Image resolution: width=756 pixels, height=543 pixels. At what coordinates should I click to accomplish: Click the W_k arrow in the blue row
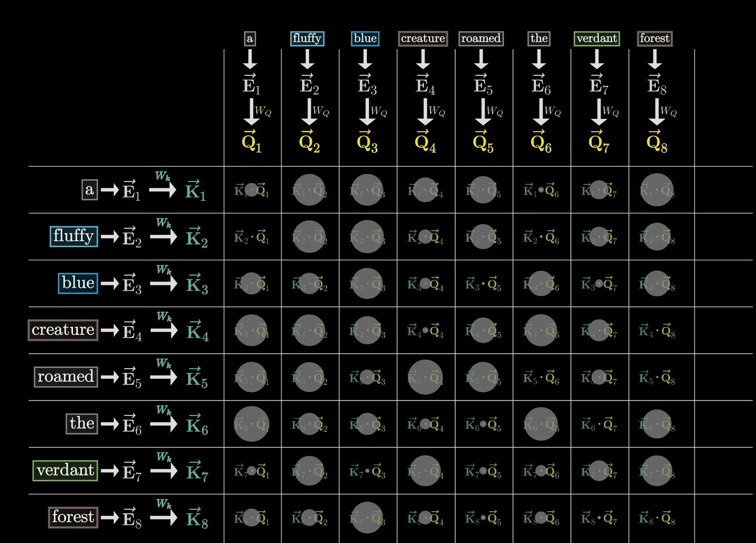(163, 283)
